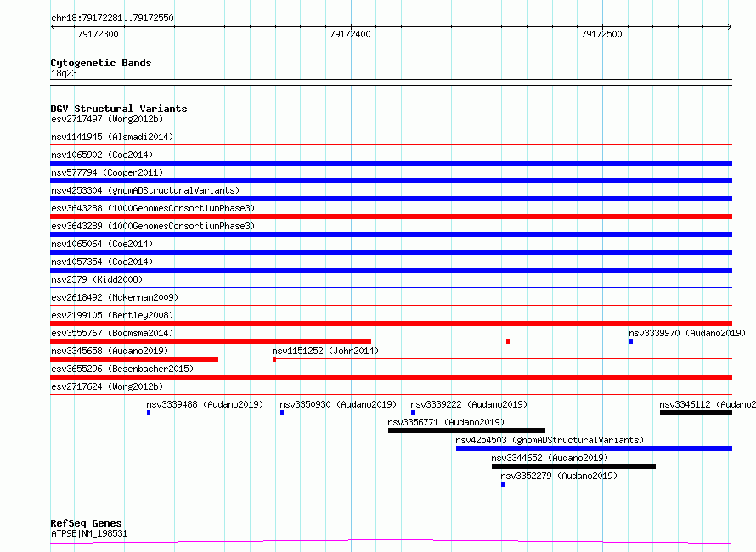The width and height of the screenshot is (756, 552).
Task: Click the DGV Structural Variants track title
Action: point(119,109)
